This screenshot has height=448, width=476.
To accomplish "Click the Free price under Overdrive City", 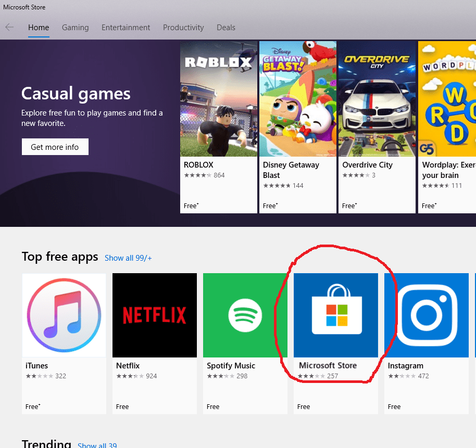I will tap(350, 206).
